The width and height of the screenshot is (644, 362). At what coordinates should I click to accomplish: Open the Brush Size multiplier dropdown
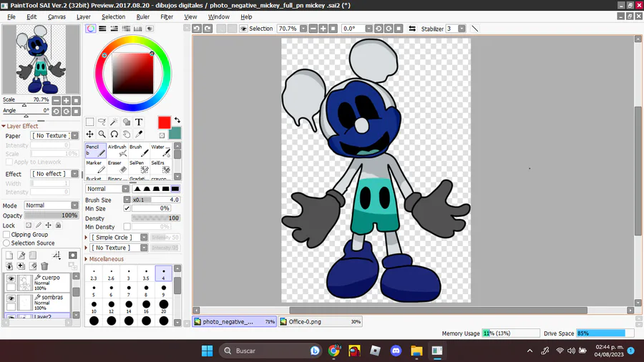[127, 200]
